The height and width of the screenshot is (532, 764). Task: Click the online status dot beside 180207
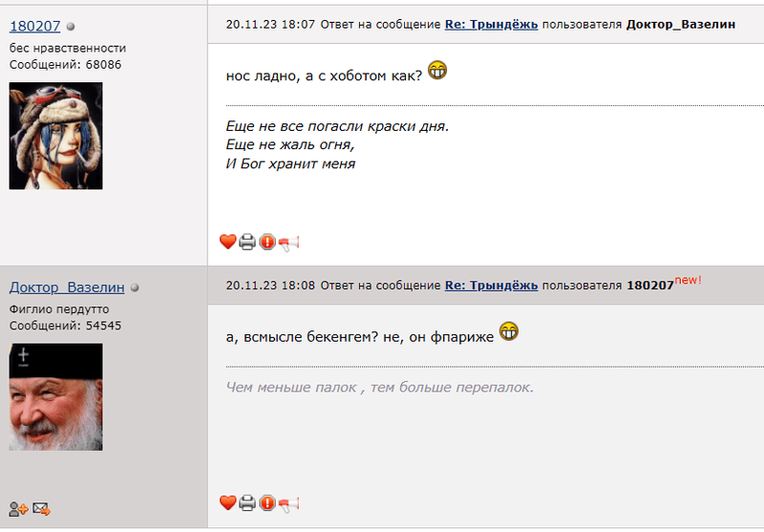pos(72,27)
